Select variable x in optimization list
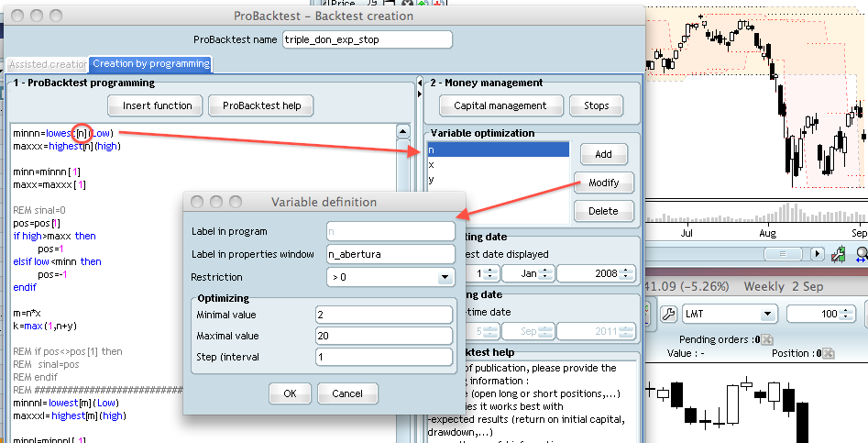868x443 pixels. click(499, 164)
